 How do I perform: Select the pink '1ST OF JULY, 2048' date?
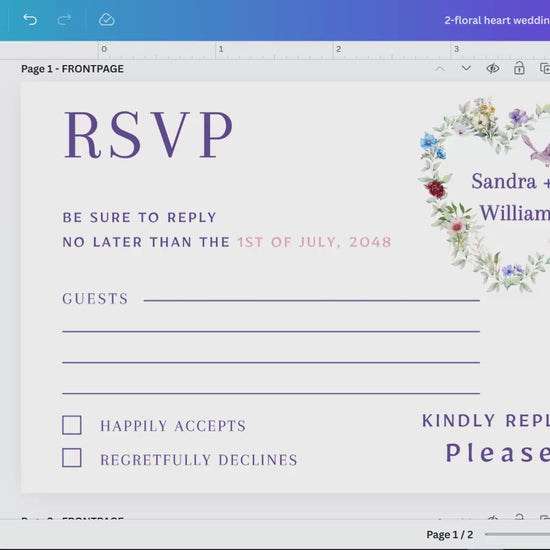point(314,242)
